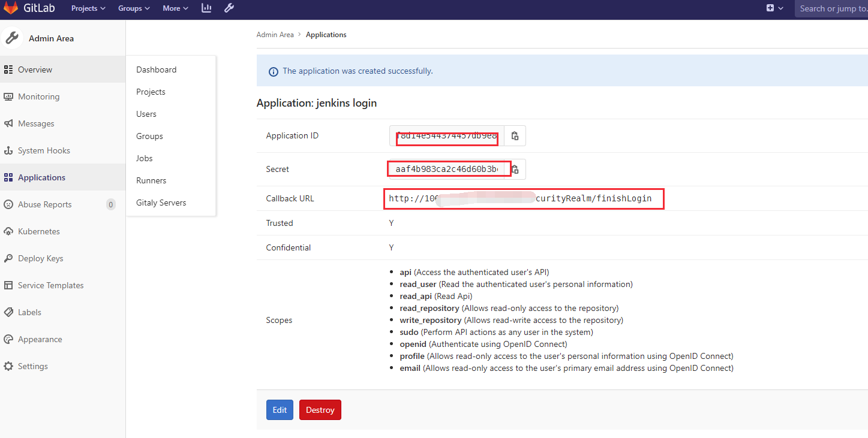
Task: Open the Admin Area wrench icon in navbar
Action: click(229, 8)
